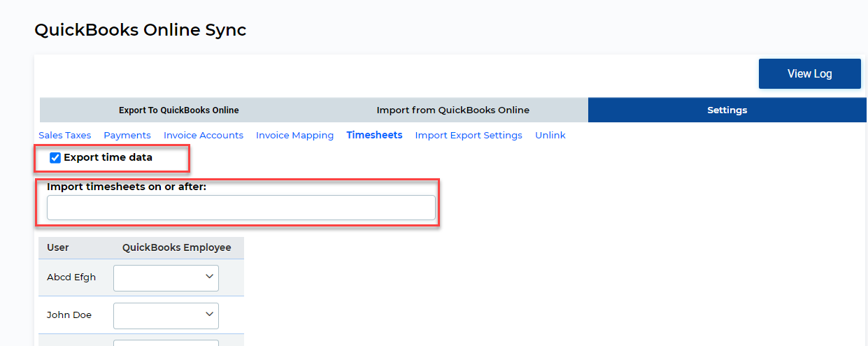This screenshot has height=346, width=868.
Task: Open the Sales Taxes settings link
Action: coord(65,136)
